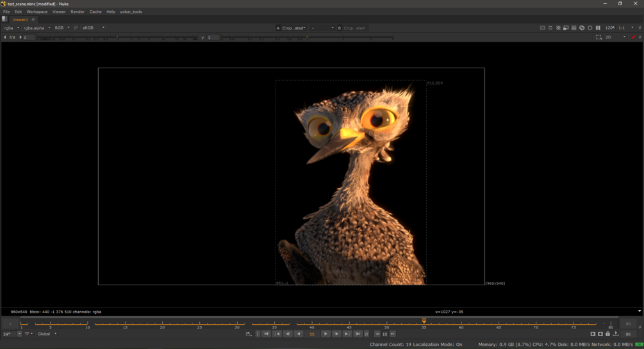Viewport: 644px width, 349px height.
Task: Collapse the second viewer toolbar double-chevron
Action: point(640,37)
